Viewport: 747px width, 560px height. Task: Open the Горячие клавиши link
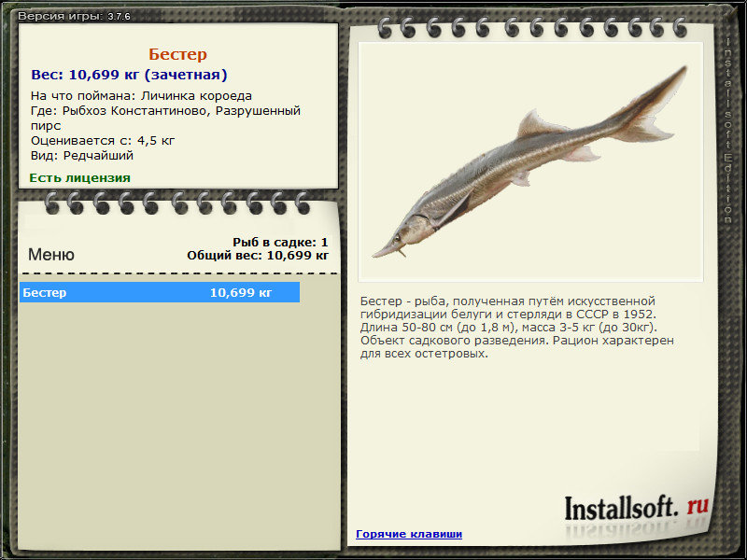pos(409,534)
